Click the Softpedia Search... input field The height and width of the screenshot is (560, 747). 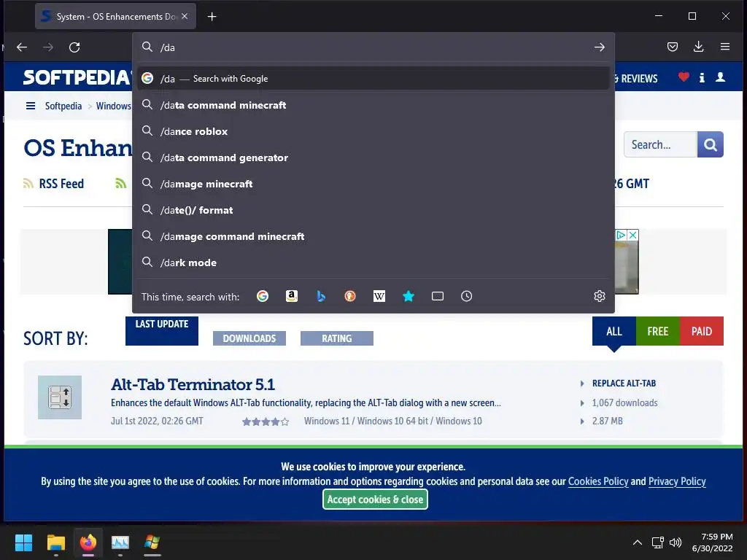(x=659, y=144)
